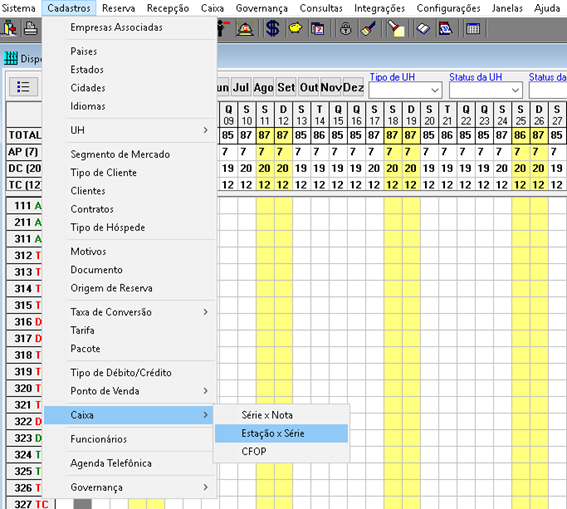This screenshot has height=509, width=567.
Task: Click the paintbrush toolbar icon
Action: click(368, 28)
